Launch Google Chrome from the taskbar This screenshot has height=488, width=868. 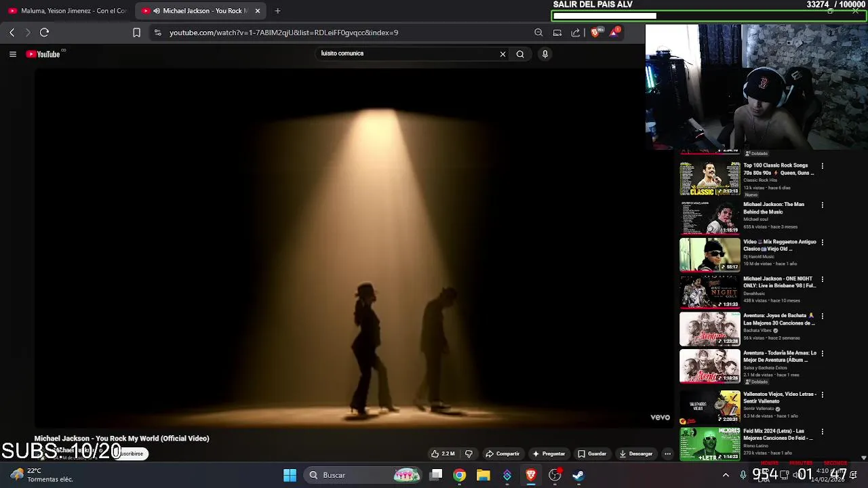[x=460, y=475]
